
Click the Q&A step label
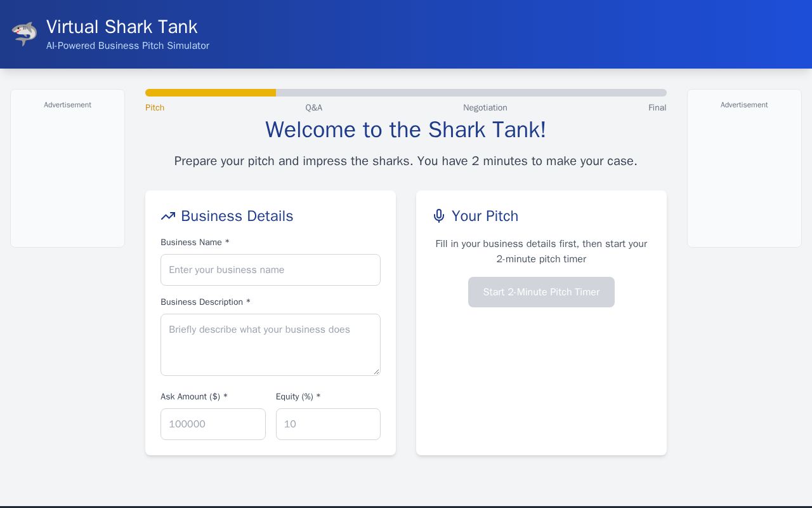[x=314, y=108]
